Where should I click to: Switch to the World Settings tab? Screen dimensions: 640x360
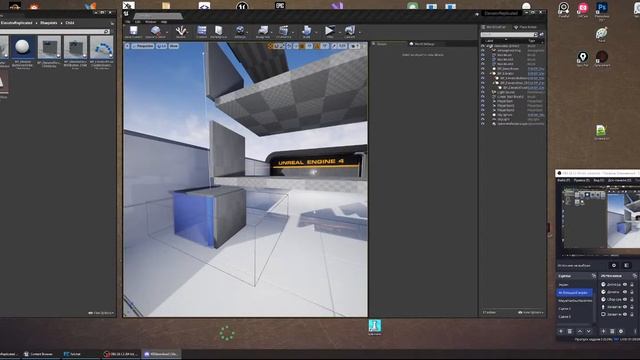[x=423, y=44]
